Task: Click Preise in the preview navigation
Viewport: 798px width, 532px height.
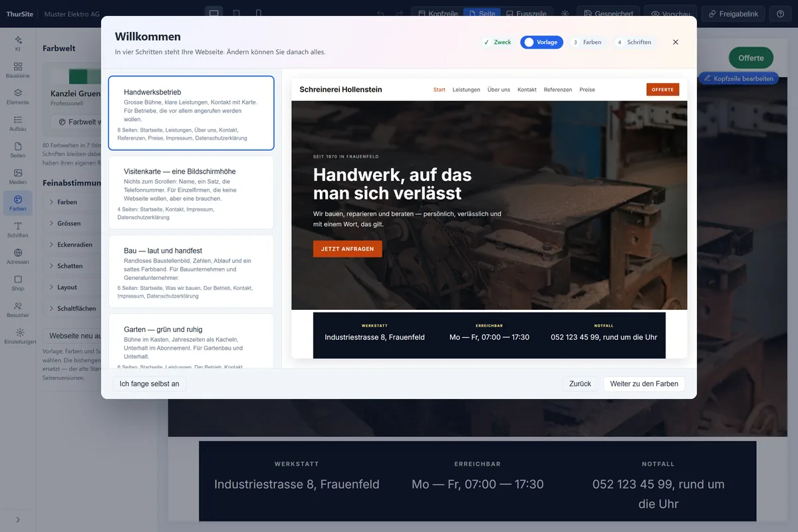Action: coord(587,89)
